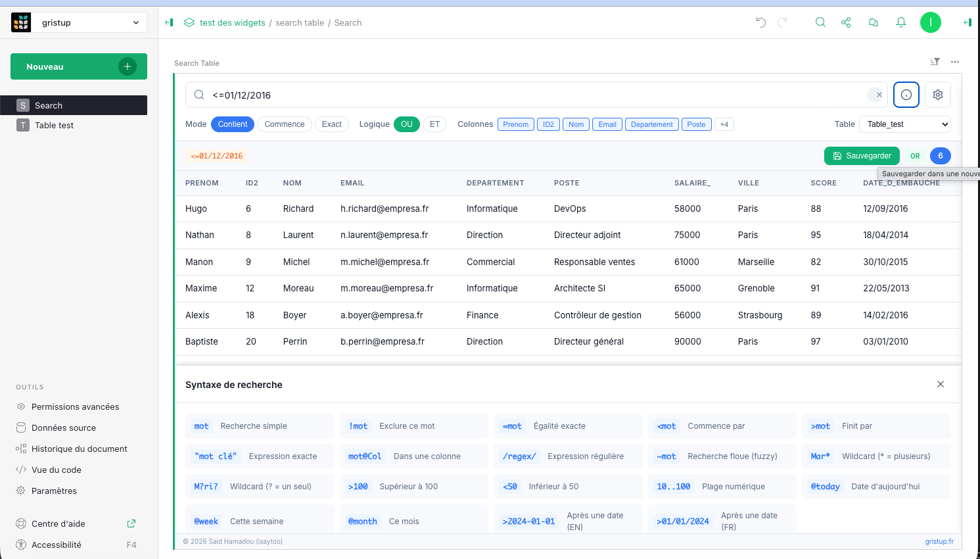The image size is (980, 559).
Task: Open the share icon in top bar
Action: point(846,22)
